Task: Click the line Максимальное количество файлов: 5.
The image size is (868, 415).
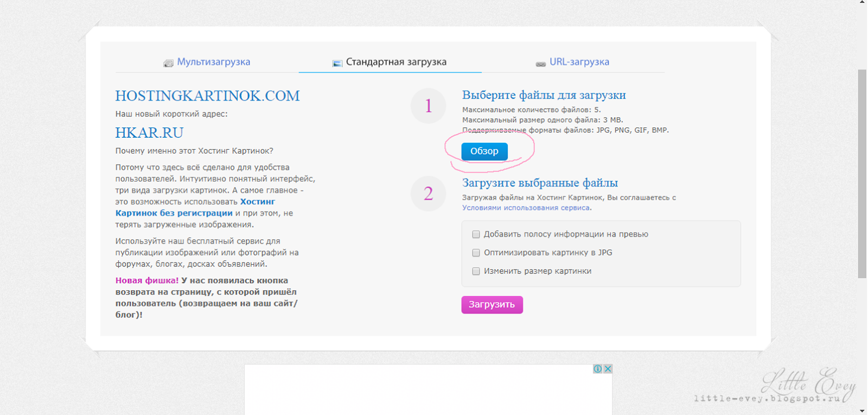Action: (532, 110)
